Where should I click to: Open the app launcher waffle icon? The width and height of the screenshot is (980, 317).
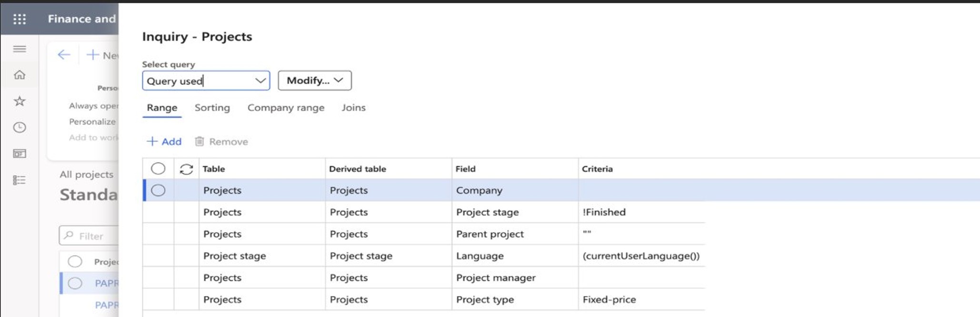(20, 19)
